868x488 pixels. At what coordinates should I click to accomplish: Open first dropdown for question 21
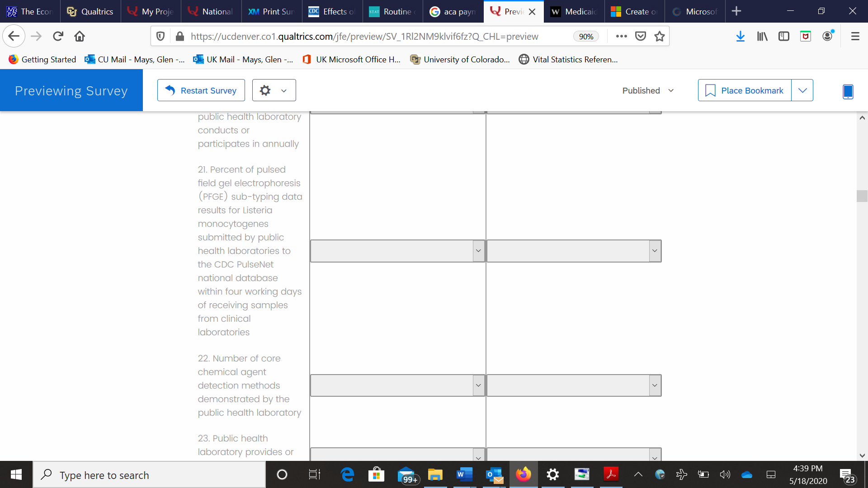(397, 251)
